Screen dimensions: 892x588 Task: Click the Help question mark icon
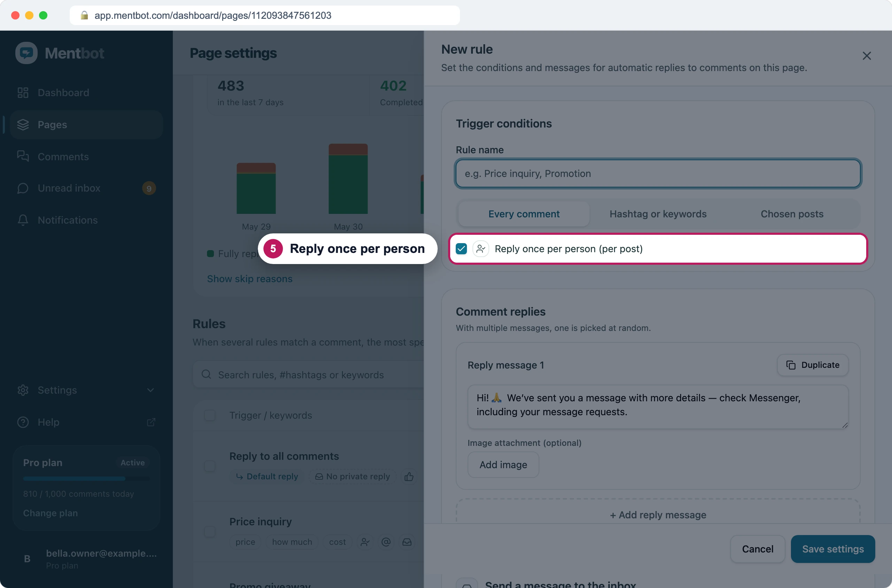pos(23,422)
